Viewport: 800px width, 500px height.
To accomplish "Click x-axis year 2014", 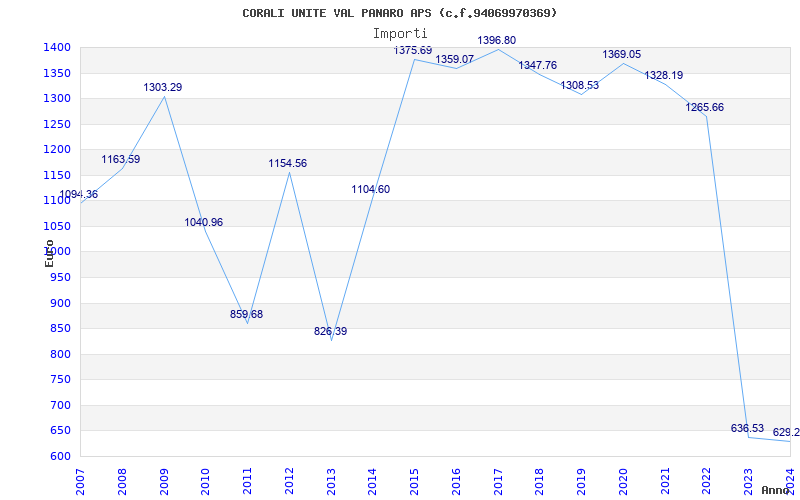I will click(x=372, y=482).
